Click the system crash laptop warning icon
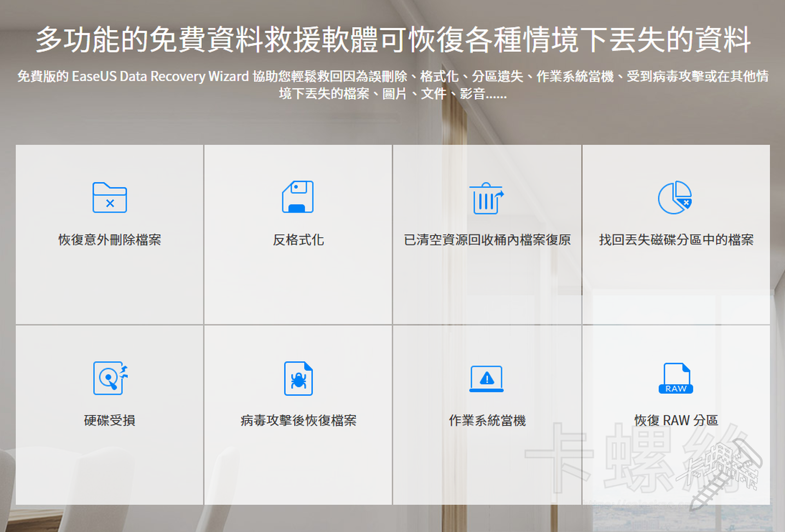The image size is (785, 532). tap(487, 379)
